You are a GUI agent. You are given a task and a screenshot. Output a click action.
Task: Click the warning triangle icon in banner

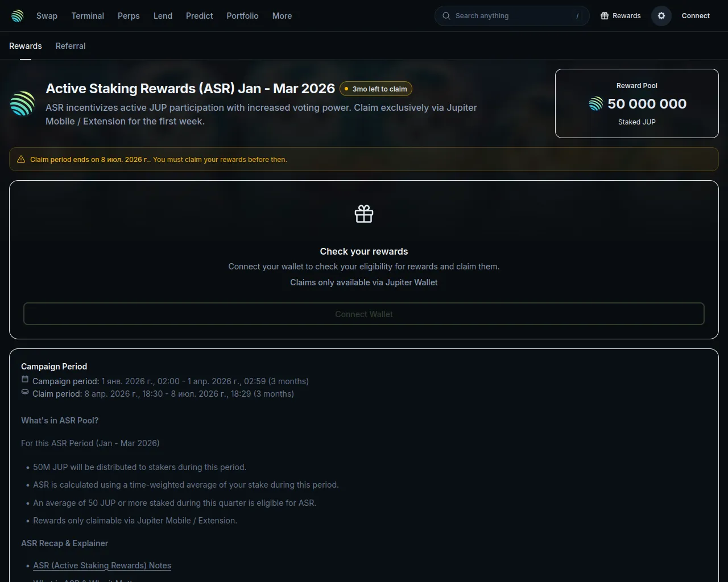click(x=21, y=159)
